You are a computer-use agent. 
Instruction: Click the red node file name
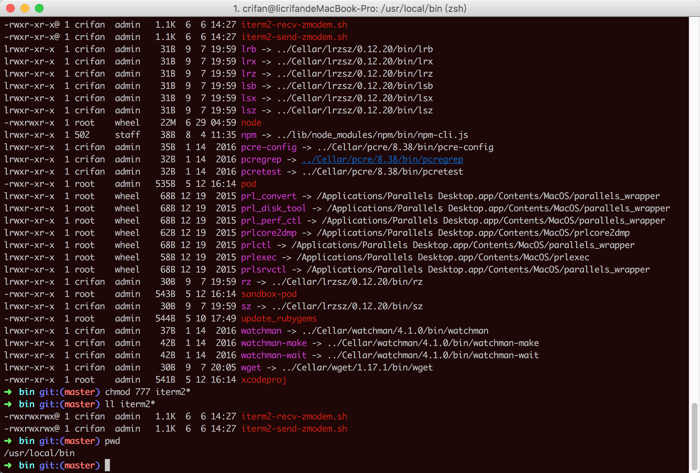251,123
